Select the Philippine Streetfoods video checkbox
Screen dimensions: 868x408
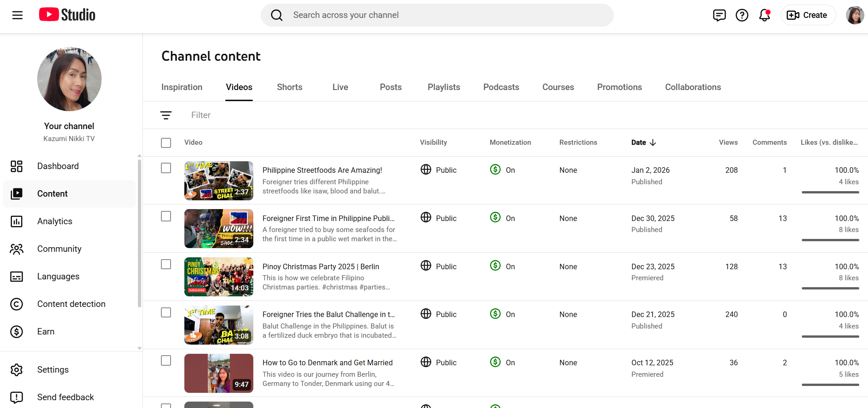(x=166, y=168)
